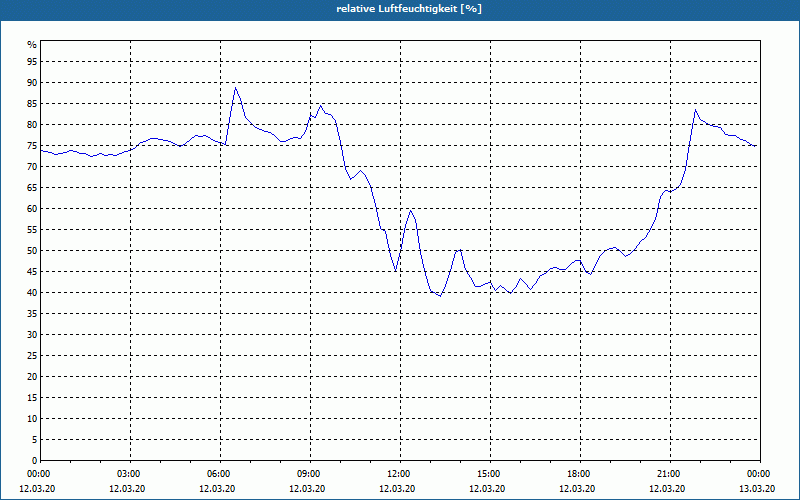Select the 60 label on the y-axis
The height and width of the screenshot is (500, 800).
point(32,209)
